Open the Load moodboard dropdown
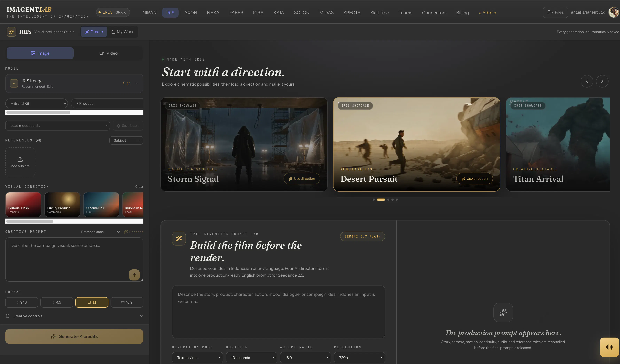This screenshot has width=620, height=364. pos(58,126)
